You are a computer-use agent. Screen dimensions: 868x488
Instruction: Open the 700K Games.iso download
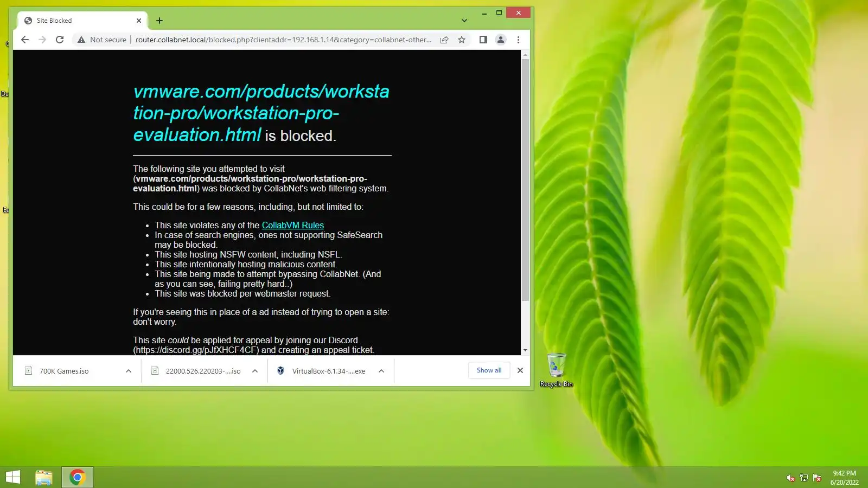point(64,371)
